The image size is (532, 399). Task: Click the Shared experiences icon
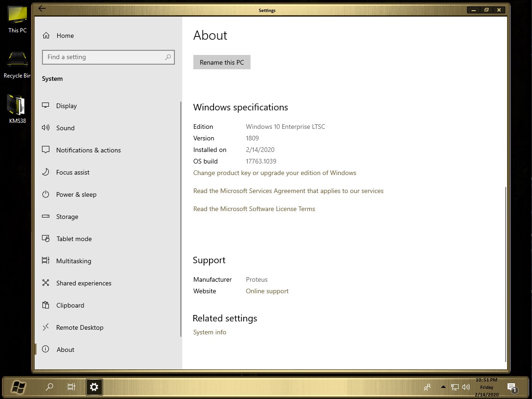tap(46, 283)
